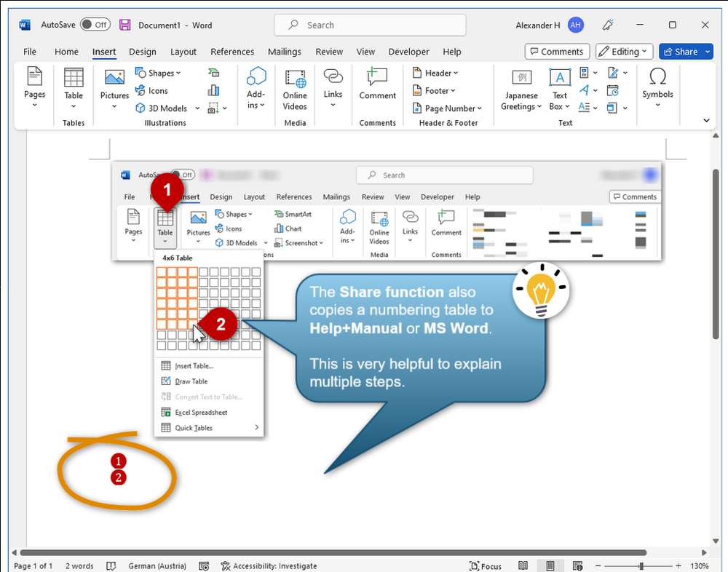728x572 pixels.
Task: Open the Symbols menu
Action: click(x=657, y=87)
